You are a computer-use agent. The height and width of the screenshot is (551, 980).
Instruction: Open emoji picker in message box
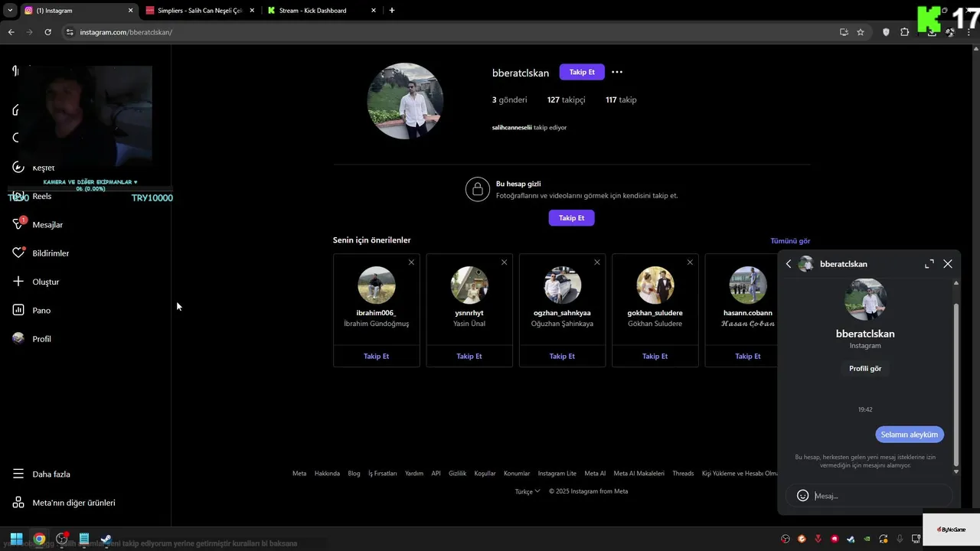click(802, 496)
